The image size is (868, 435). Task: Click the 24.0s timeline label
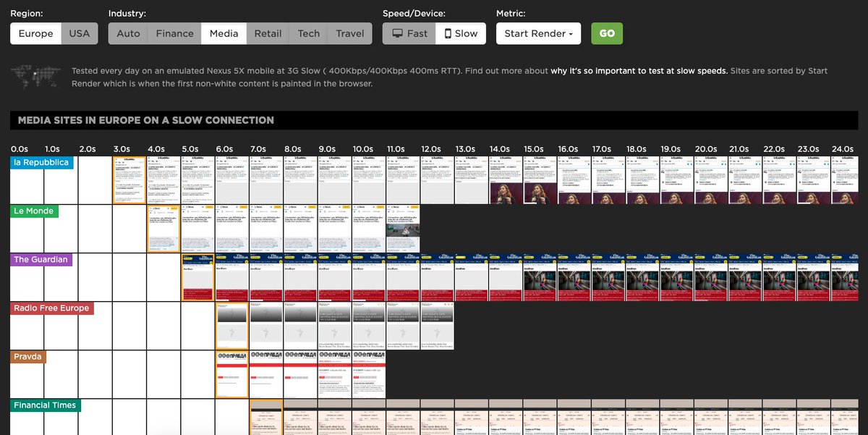(x=843, y=148)
